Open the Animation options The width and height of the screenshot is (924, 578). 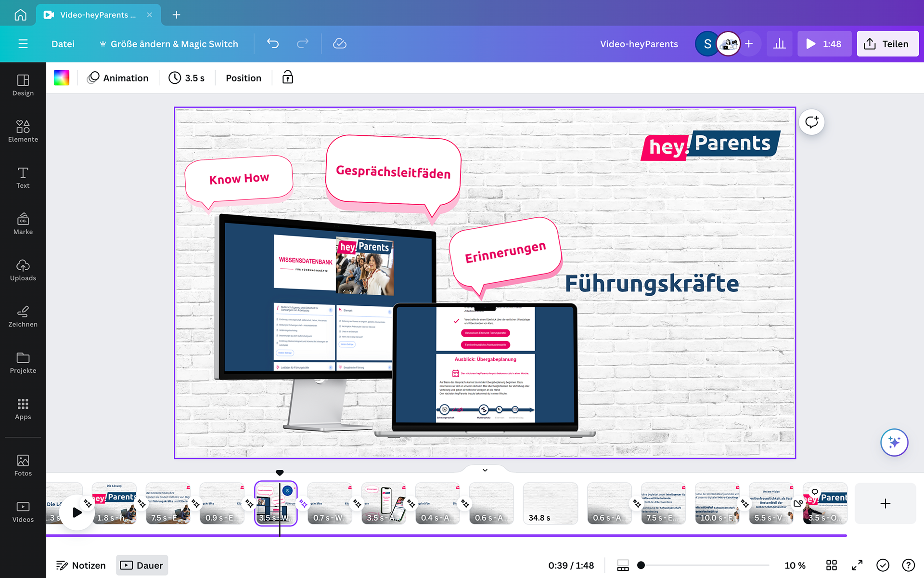(x=118, y=78)
